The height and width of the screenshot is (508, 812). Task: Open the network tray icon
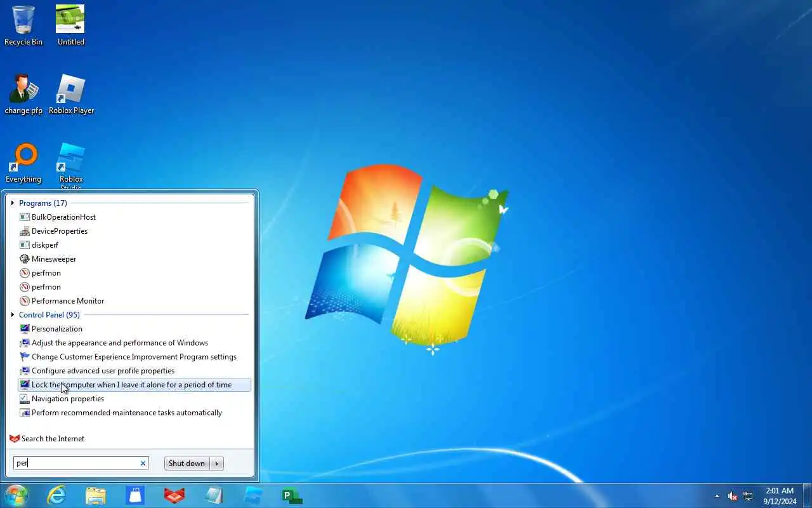(x=749, y=496)
